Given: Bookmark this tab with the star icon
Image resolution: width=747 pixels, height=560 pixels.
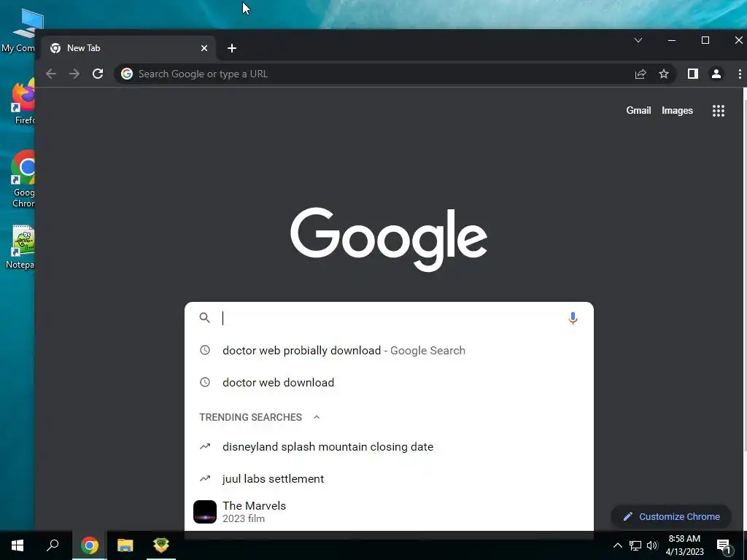Looking at the screenshot, I should point(664,74).
